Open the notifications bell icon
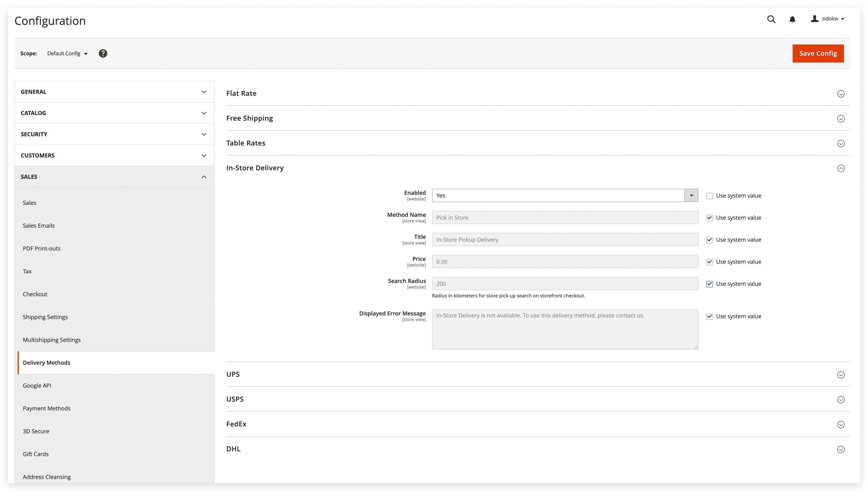 tap(792, 19)
